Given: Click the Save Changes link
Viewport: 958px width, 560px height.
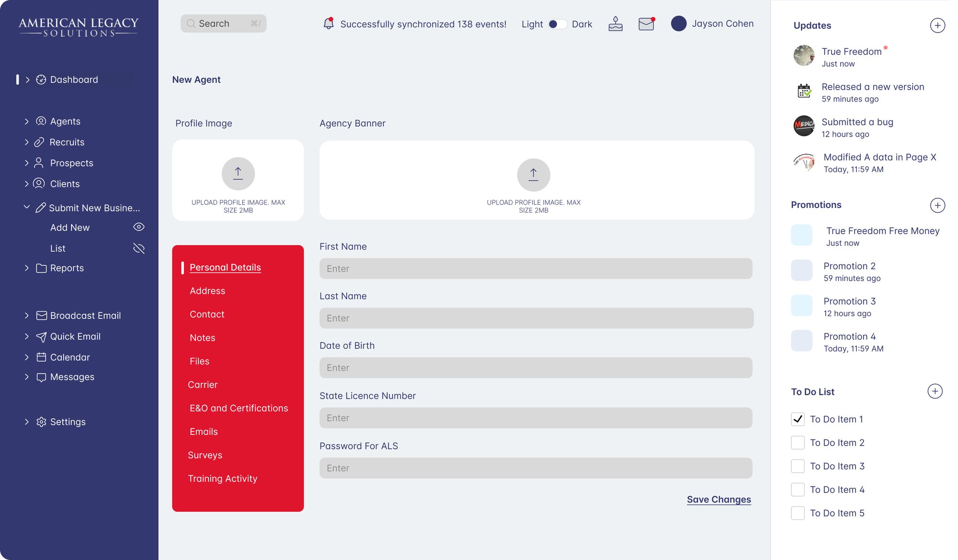Looking at the screenshot, I should (x=718, y=500).
